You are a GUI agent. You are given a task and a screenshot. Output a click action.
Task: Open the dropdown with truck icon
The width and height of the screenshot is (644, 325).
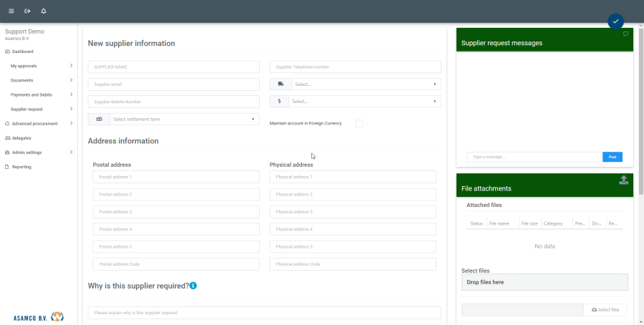(x=355, y=84)
